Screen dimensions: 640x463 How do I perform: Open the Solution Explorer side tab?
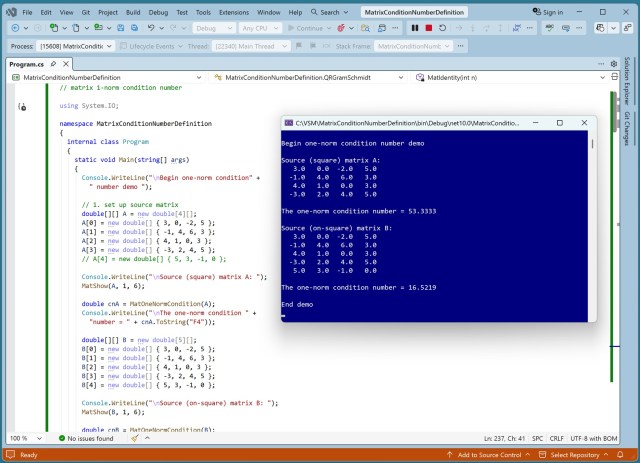coord(627,81)
